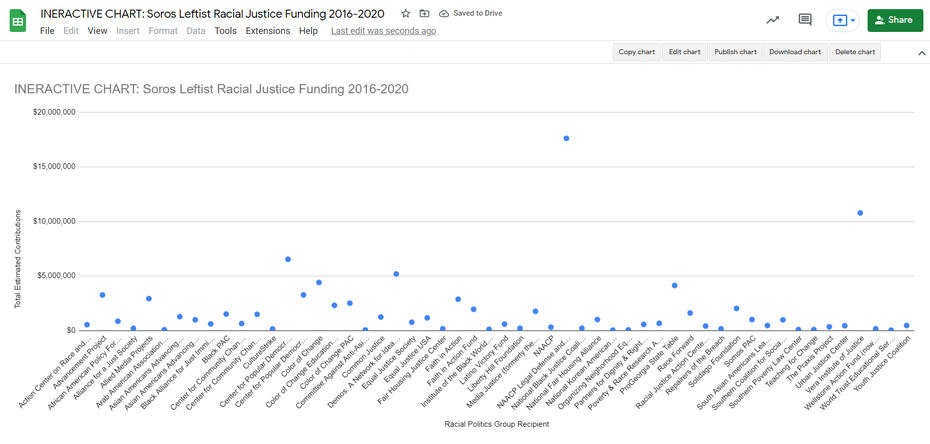Open the Extensions menu
Viewport: 930px width, 444px height.
[267, 31]
